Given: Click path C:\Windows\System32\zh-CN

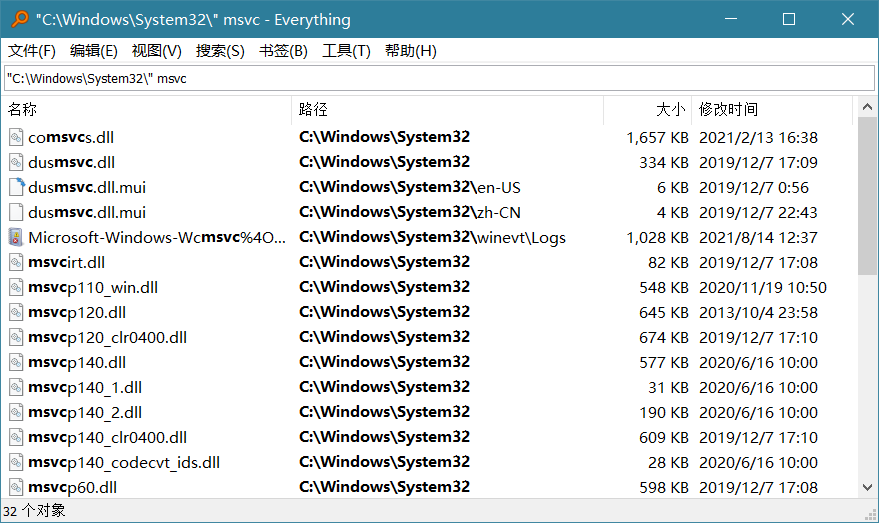Looking at the screenshot, I should (410, 212).
